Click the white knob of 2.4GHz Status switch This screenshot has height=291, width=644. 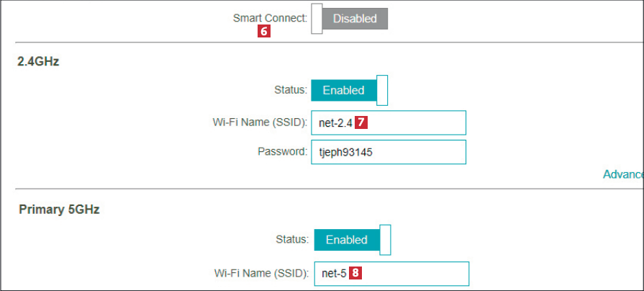[x=382, y=90]
